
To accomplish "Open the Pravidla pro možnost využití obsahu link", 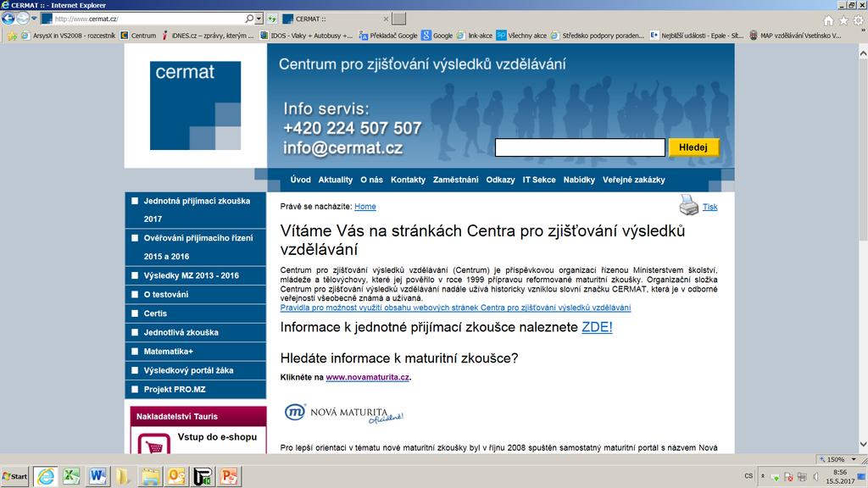I will point(455,308).
